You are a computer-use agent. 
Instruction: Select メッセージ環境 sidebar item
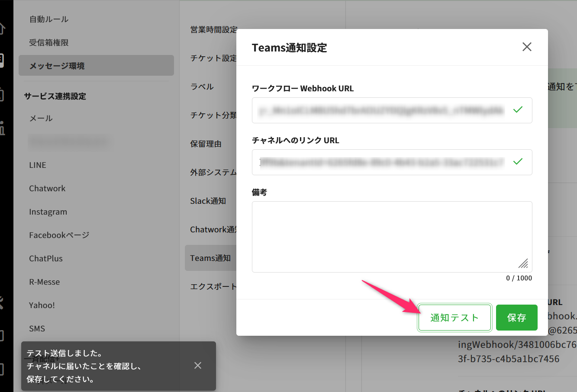[x=96, y=65]
